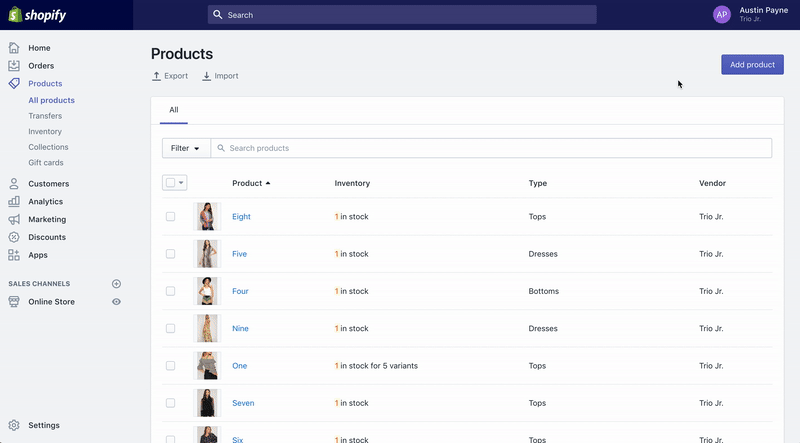Click thumbnail of product Nine
Viewport: 800px width, 443px height.
(x=207, y=328)
